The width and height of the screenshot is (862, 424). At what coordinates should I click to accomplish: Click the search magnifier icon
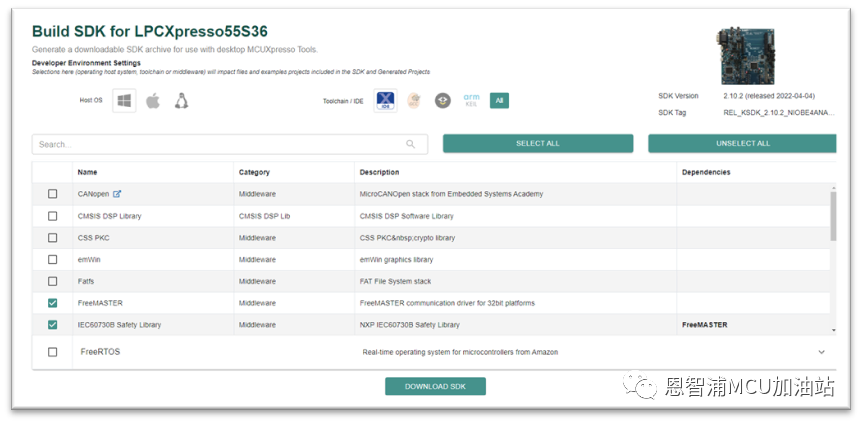click(x=411, y=144)
